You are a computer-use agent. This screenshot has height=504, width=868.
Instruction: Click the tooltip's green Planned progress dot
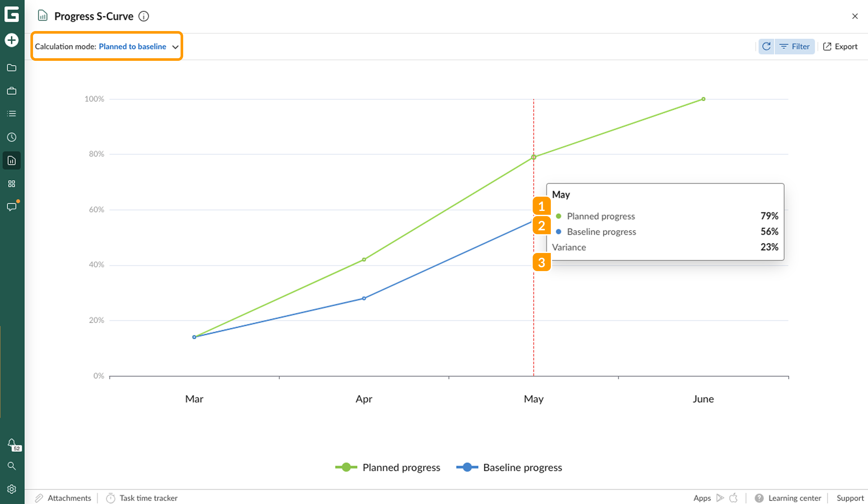[x=559, y=216]
